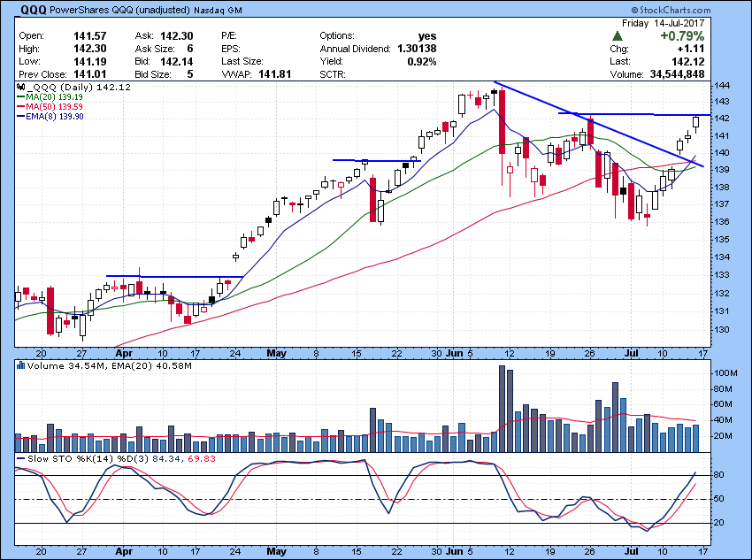752x560 pixels.
Task: Click the SCTR label
Action: coord(333,74)
